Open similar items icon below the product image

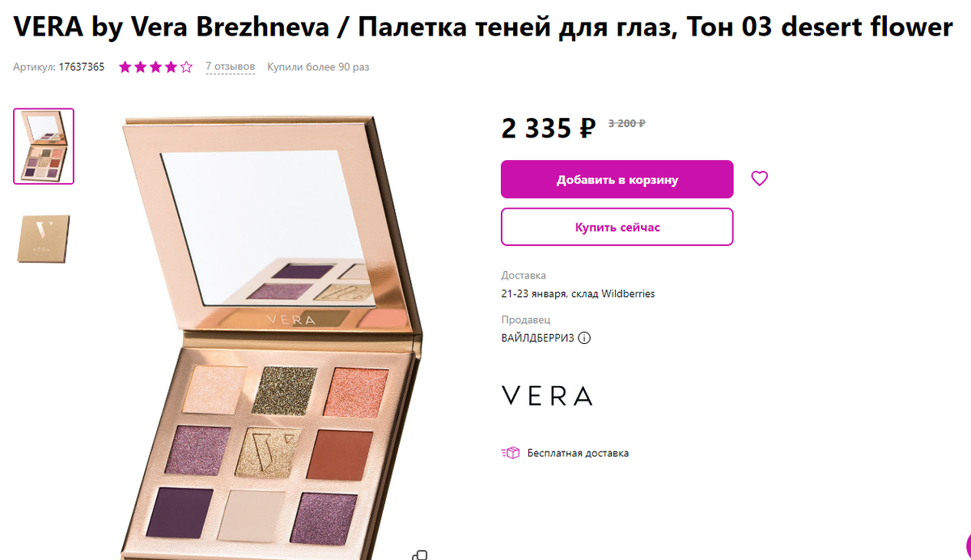pyautogui.click(x=419, y=555)
